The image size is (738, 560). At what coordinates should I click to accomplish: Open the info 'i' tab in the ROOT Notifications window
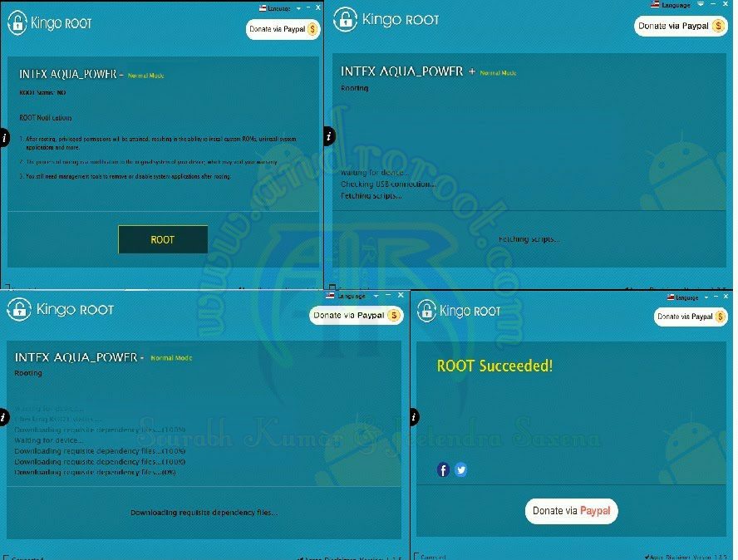4,138
